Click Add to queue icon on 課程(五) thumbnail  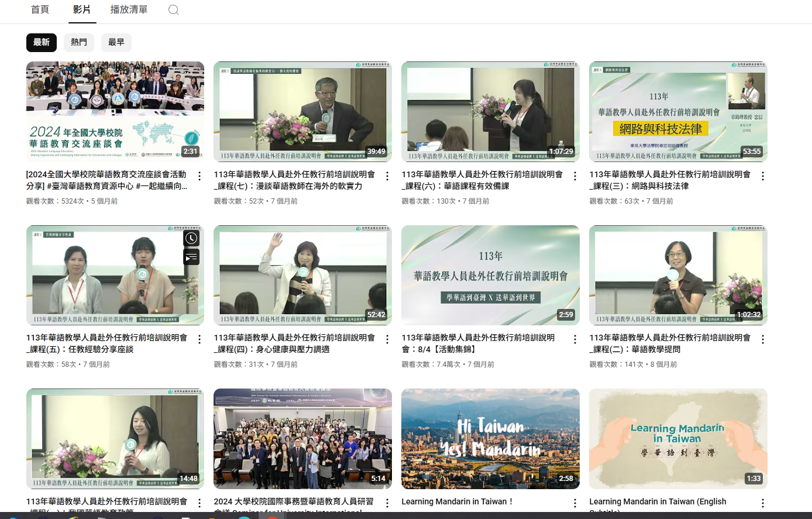[191, 257]
